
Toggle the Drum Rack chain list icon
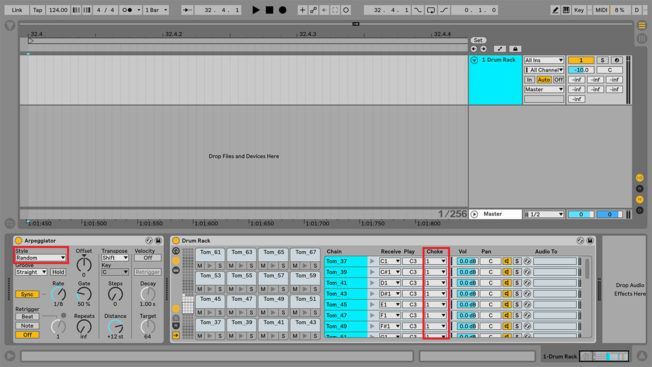[176, 261]
